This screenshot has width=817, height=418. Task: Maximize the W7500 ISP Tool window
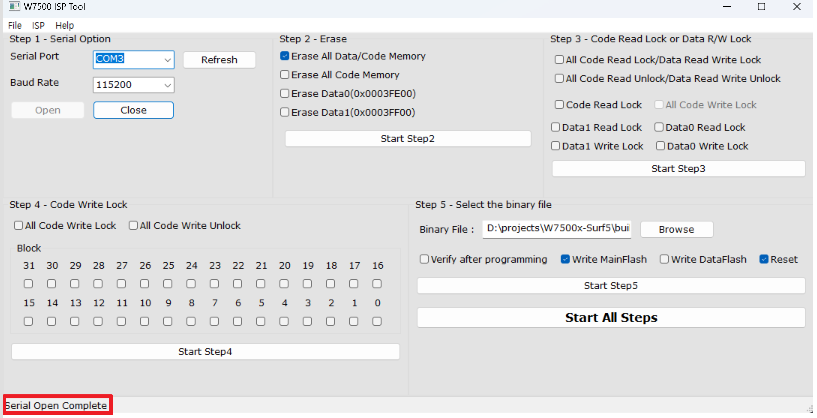point(762,7)
